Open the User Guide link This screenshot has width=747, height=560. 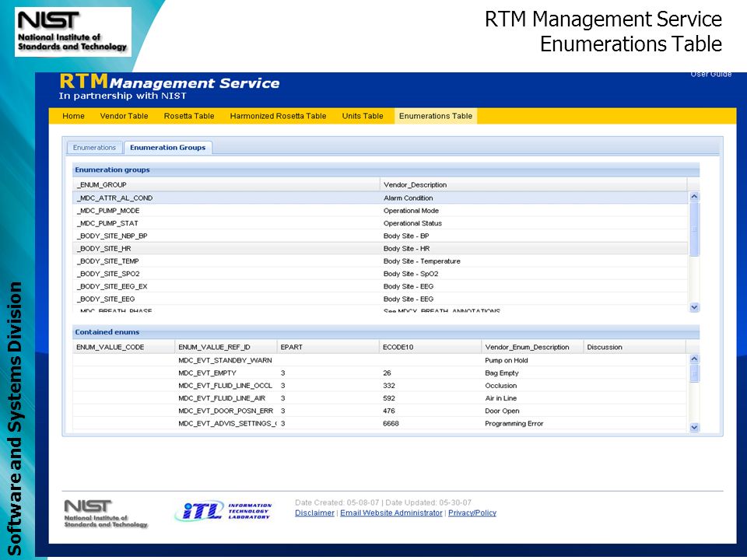[x=710, y=74]
